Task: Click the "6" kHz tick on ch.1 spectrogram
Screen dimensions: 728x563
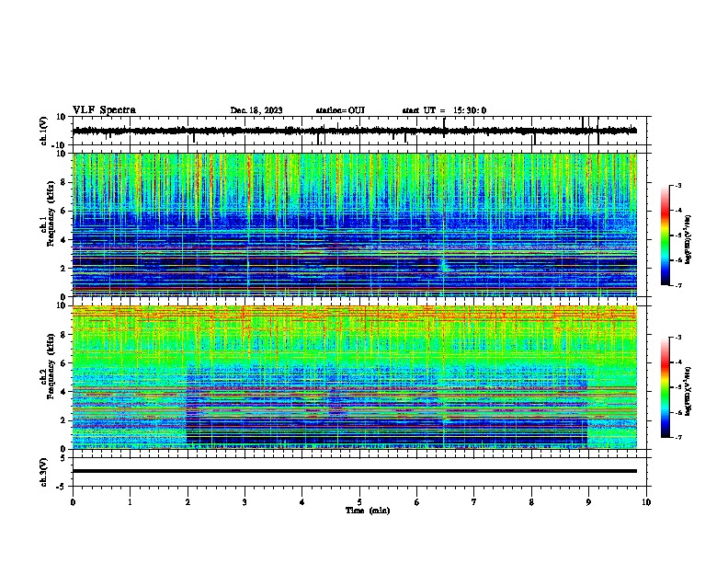Action: point(64,211)
